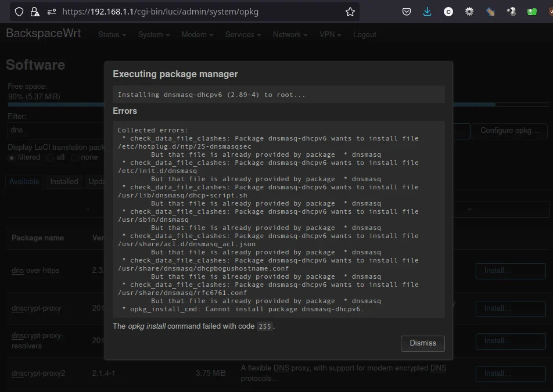Click the pencil-like extension icon
Viewport: 553px width, 392px height.
click(490, 12)
